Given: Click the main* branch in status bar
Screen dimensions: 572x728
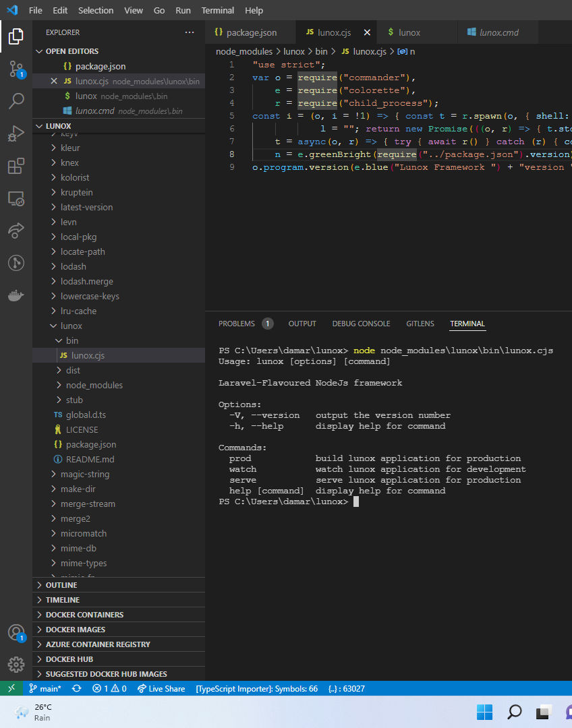Looking at the screenshot, I should pos(45,688).
